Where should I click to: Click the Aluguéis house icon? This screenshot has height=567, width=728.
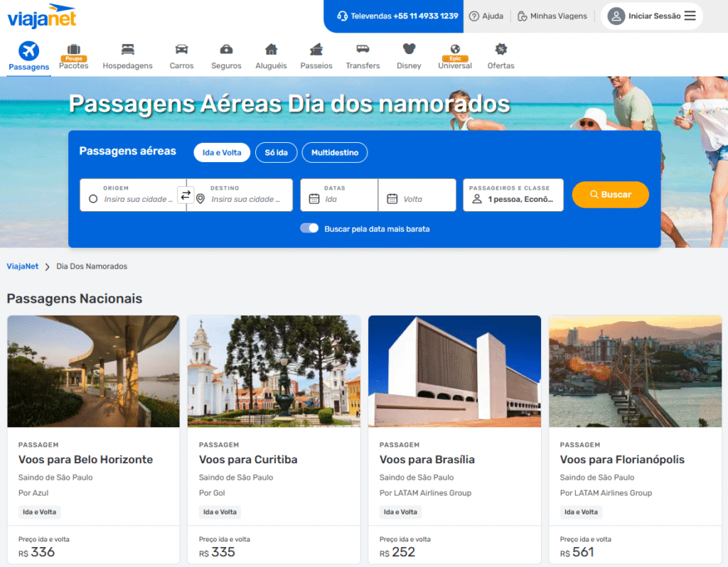click(271, 49)
